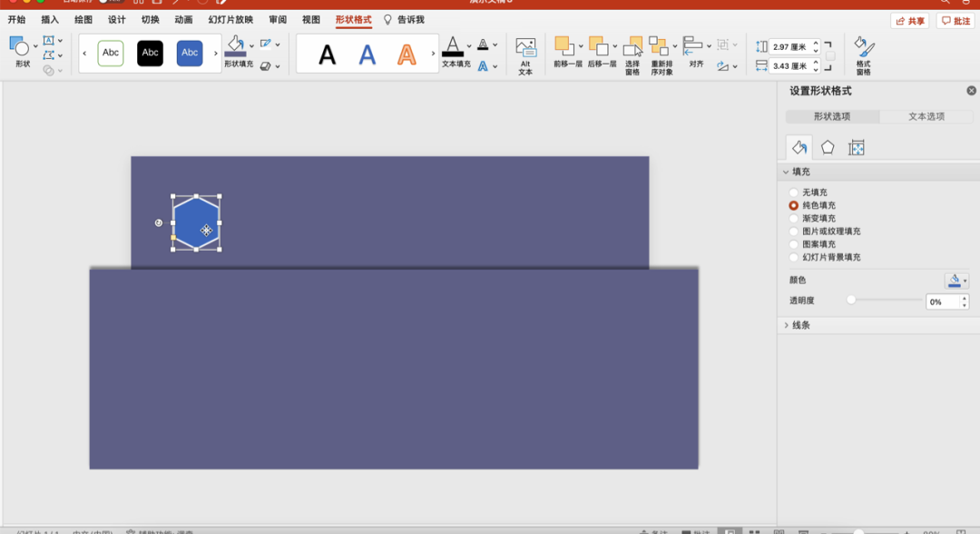Screen dimensions: 980x534
Task: Select the 幻灯片背景填充 radio option
Action: (x=794, y=257)
